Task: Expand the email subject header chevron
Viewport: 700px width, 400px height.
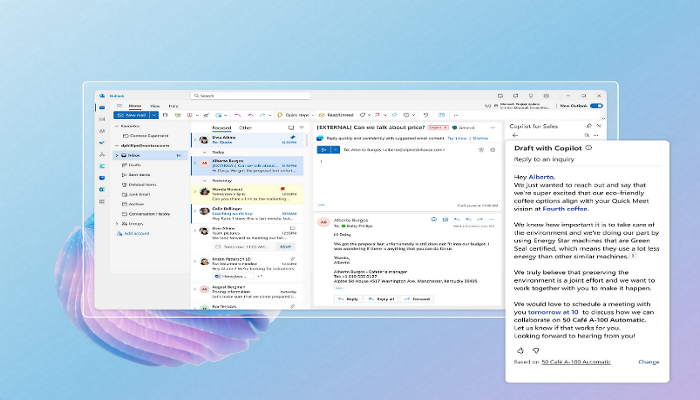Action: tap(493, 128)
